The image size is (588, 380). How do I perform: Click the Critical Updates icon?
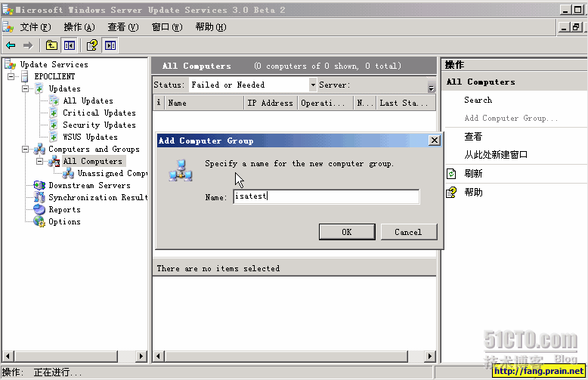(54, 113)
